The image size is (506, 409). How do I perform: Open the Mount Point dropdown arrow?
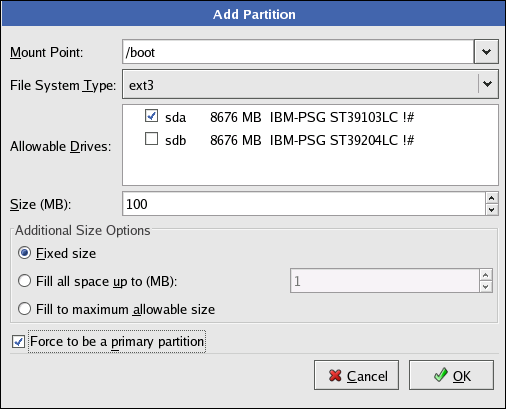pyautogui.click(x=486, y=52)
